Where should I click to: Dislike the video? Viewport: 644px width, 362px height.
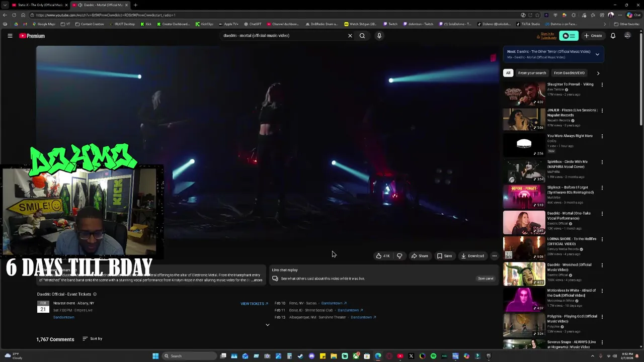[399, 256]
